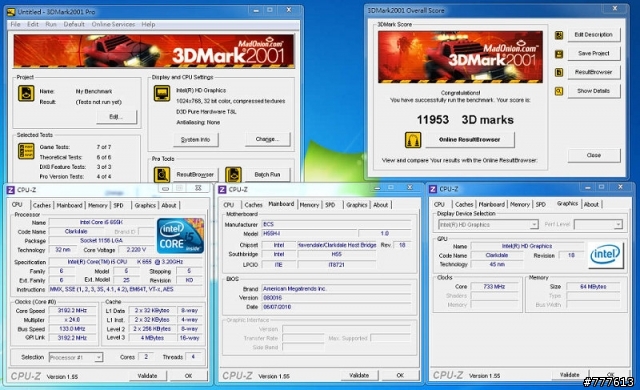Image resolution: width=640 pixels, height=390 pixels.
Task: Click the 3DMark Score banner image
Action: coord(460,57)
